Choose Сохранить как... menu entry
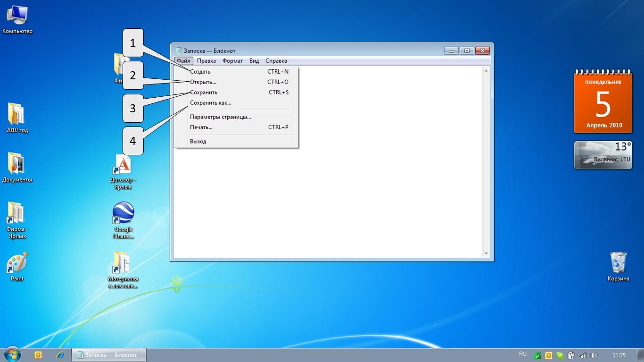The image size is (644, 362). pyautogui.click(x=211, y=103)
